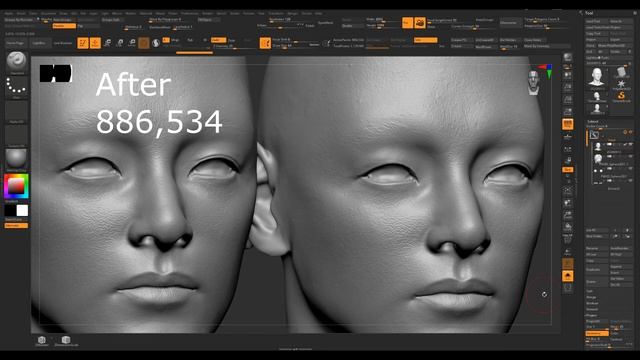Click the BPR render icon on right shelf

click(x=568, y=57)
